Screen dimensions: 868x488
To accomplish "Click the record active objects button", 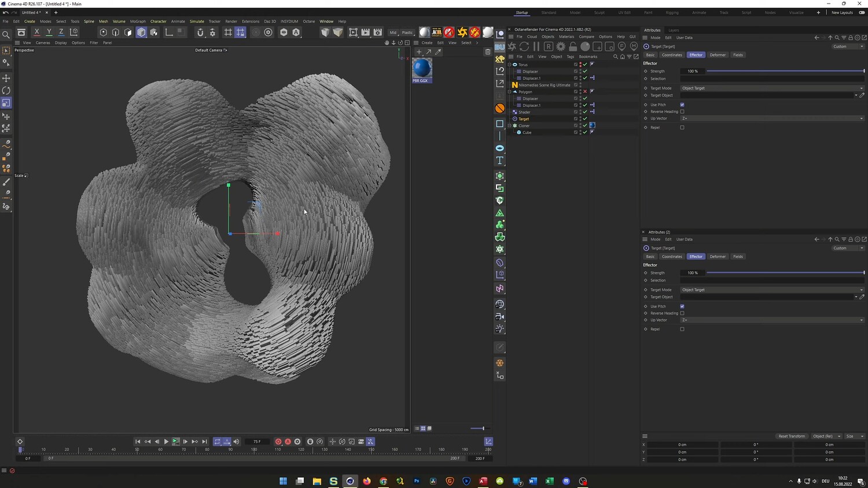I will pos(278,442).
